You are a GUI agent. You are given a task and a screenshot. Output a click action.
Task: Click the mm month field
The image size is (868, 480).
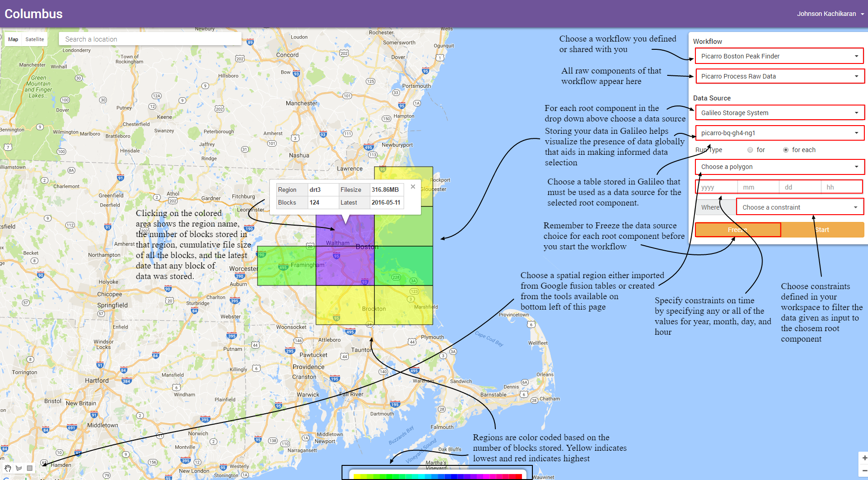point(758,187)
